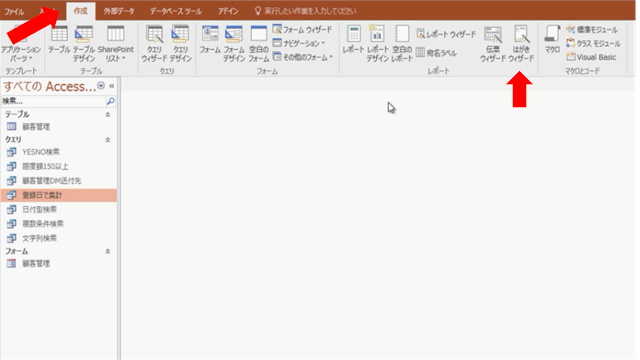Open フォーム デザイン (Form Design)
The height and width of the screenshot is (360, 640).
coord(234,43)
